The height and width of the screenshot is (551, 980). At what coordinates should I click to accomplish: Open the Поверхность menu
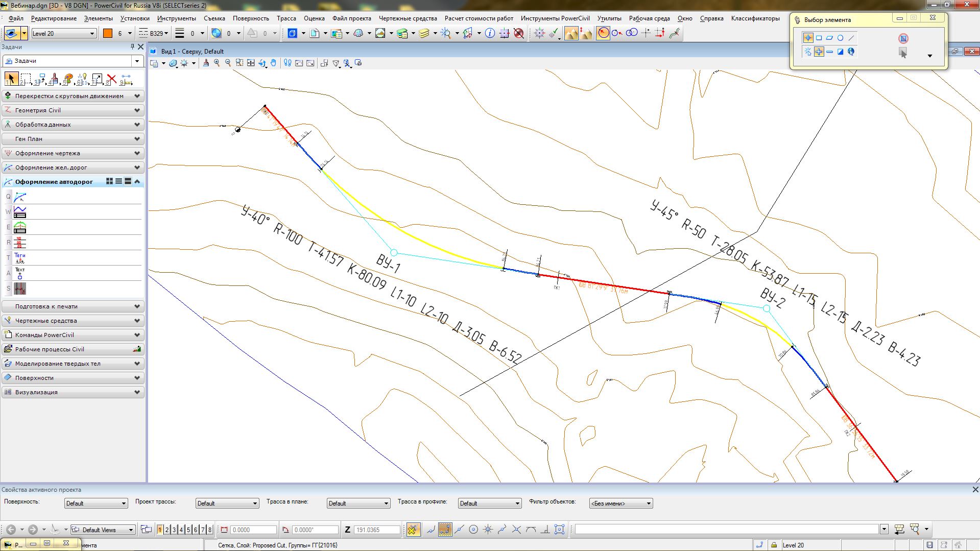(251, 18)
